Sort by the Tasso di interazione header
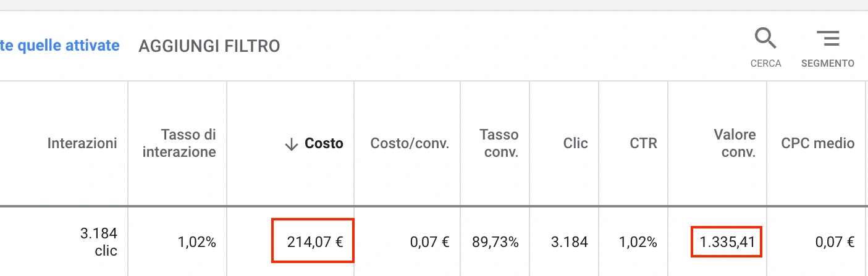This screenshot has width=868, height=276. point(179,143)
